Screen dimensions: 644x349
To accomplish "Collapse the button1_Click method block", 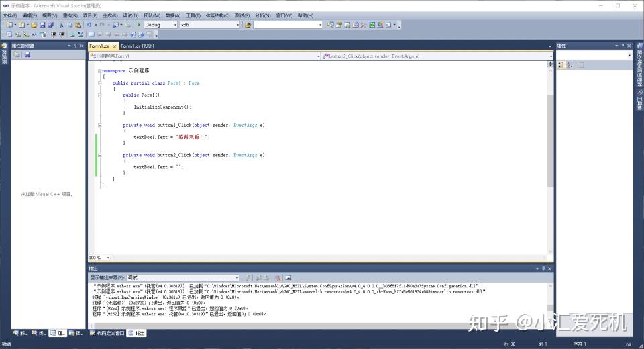I will 99,126.
